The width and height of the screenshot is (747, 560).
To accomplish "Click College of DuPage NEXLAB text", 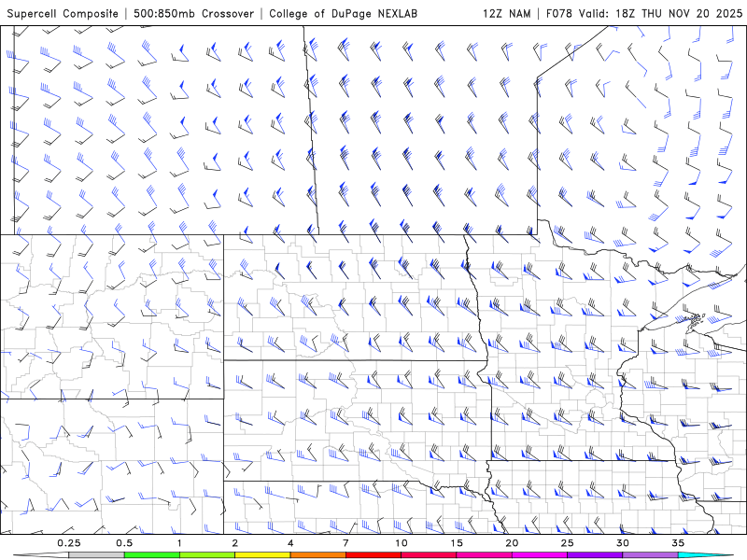I will tap(343, 13).
